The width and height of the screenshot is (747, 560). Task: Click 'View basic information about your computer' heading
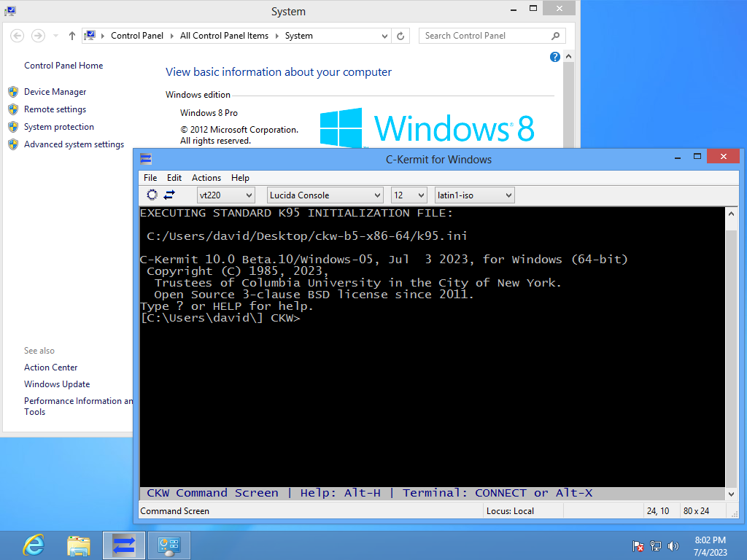(x=278, y=72)
